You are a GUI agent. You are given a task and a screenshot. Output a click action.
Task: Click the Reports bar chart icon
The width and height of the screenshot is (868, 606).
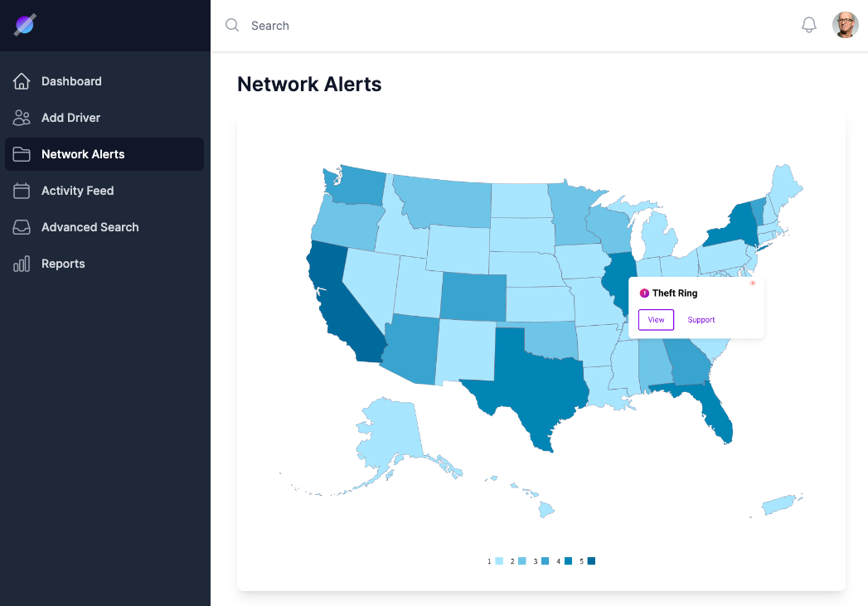pos(22,264)
